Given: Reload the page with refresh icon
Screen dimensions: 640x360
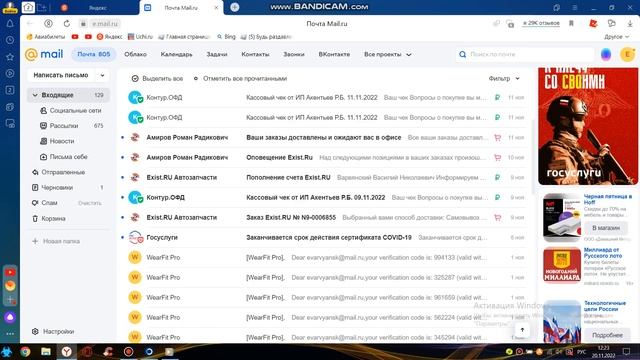Looking at the screenshot, I should click(67, 24).
